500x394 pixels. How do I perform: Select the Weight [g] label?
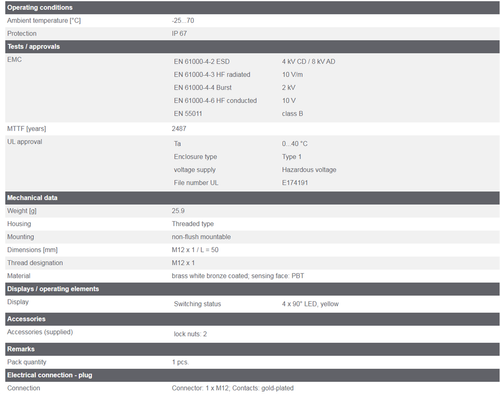click(x=22, y=211)
